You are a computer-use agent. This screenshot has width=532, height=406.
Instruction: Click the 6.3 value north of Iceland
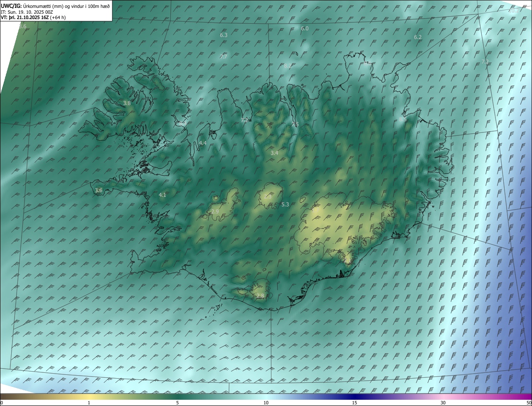pos(224,35)
